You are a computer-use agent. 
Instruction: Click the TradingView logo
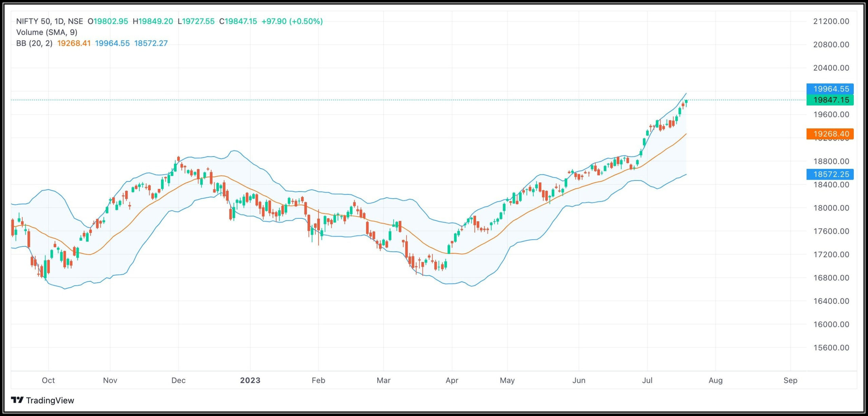point(17,400)
